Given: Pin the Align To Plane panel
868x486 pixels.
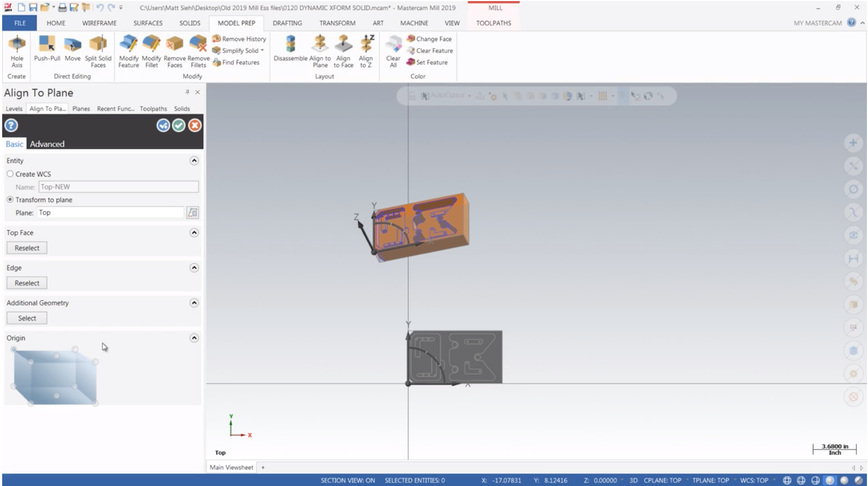Looking at the screenshot, I should [187, 92].
